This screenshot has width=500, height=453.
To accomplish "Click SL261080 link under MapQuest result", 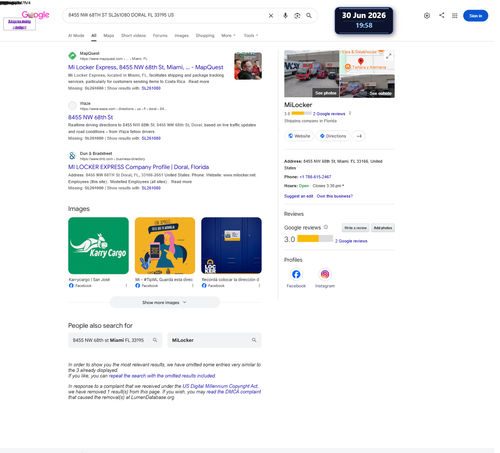I will [151, 88].
